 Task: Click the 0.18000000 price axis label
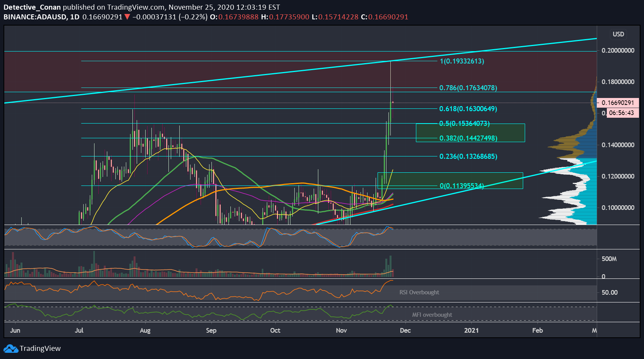[x=618, y=82]
